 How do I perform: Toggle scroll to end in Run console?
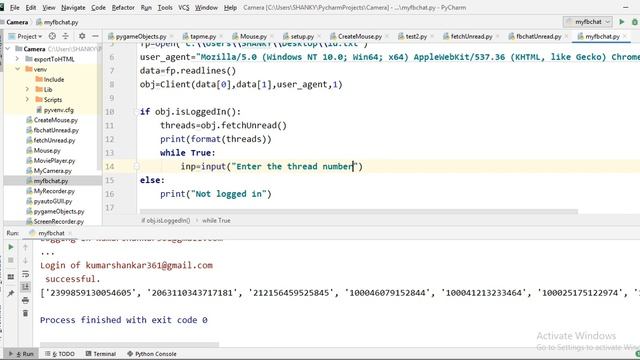click(x=25, y=287)
